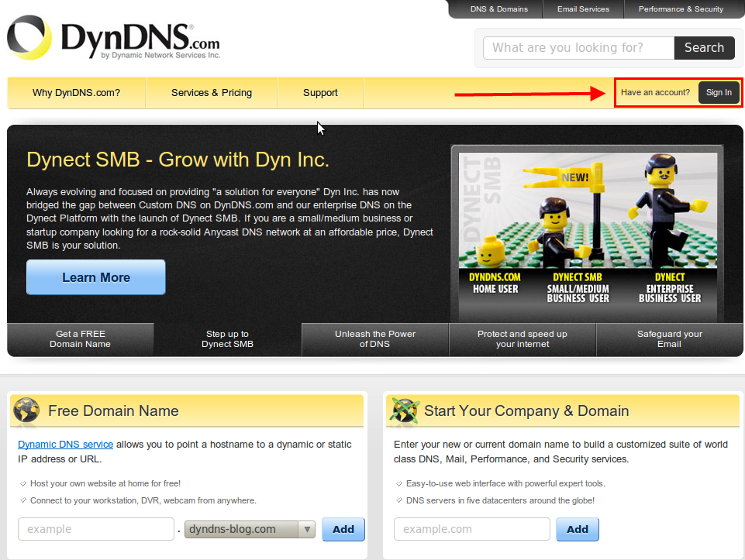This screenshot has width=745, height=560.
Task: Focus the 'What are you looking for?' search box
Action: [578, 48]
